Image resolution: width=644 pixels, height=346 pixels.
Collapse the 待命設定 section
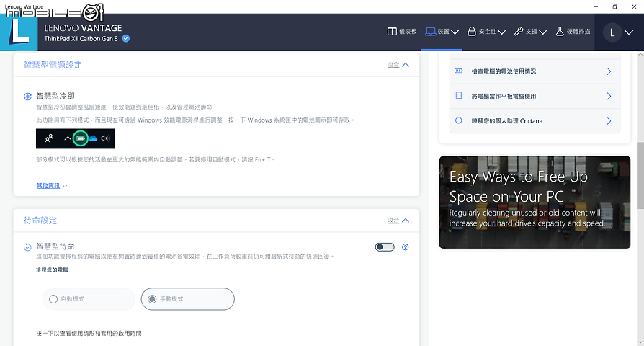[398, 221]
